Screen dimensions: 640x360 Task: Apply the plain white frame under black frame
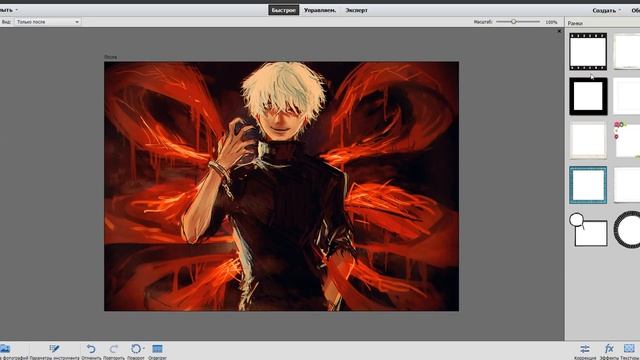tap(588, 140)
